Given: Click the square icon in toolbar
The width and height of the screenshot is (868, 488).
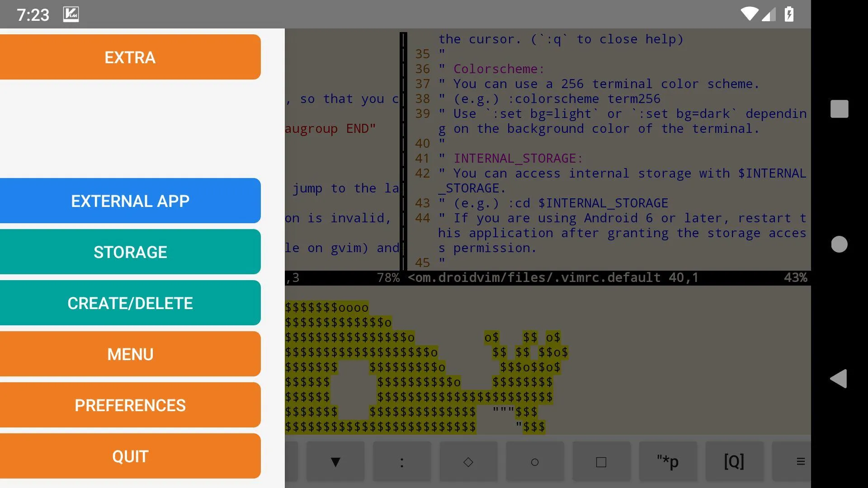Looking at the screenshot, I should pyautogui.click(x=601, y=462).
